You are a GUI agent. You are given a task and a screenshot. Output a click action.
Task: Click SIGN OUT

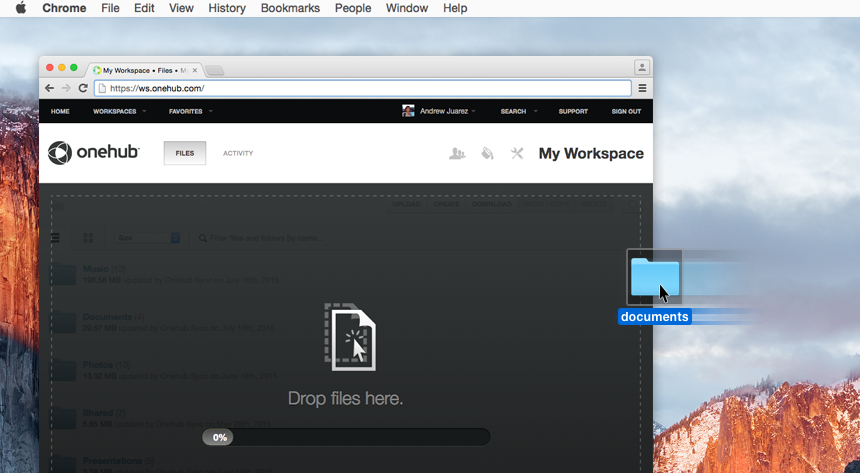coord(626,111)
